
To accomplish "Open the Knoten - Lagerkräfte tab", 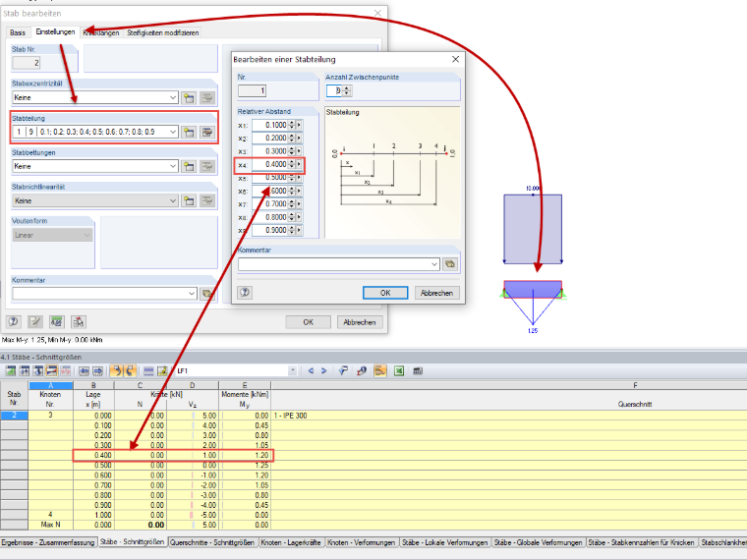I will pyautogui.click(x=291, y=542).
